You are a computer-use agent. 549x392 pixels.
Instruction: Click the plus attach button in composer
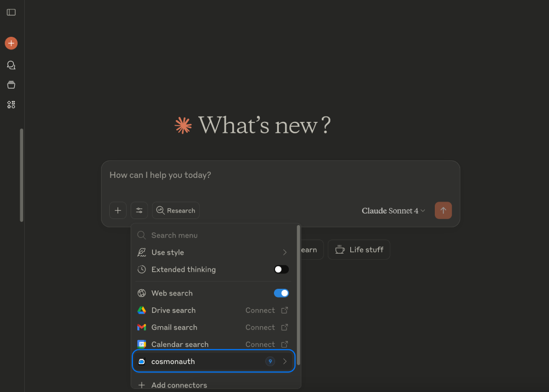pyautogui.click(x=118, y=210)
